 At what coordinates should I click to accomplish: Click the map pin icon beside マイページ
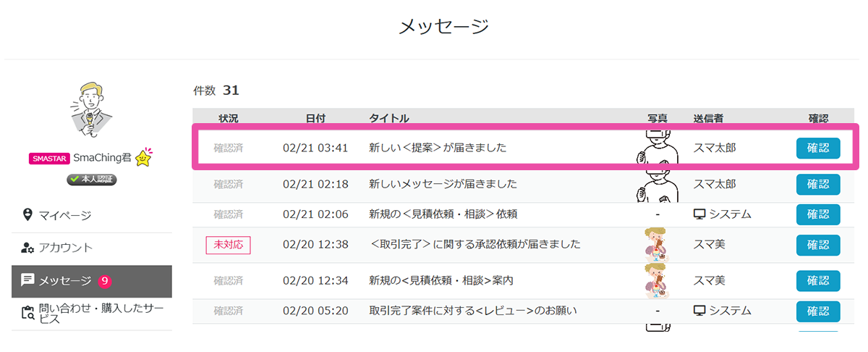pyautogui.click(x=28, y=214)
